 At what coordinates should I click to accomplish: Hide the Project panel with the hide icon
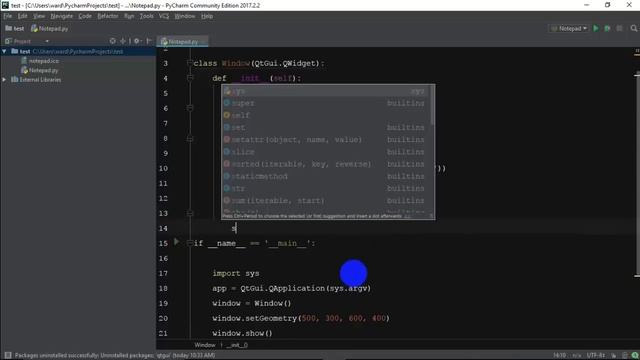tap(149, 41)
